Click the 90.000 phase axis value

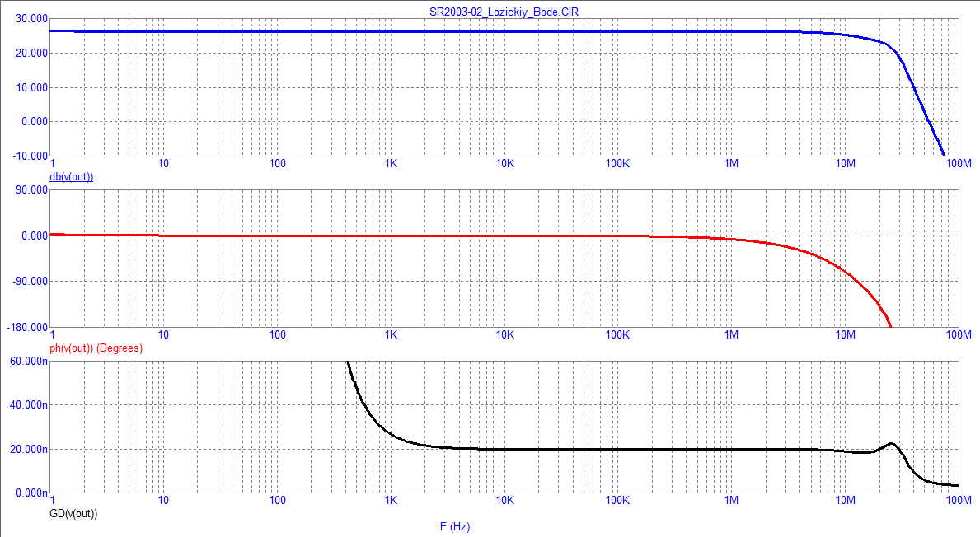click(x=32, y=189)
